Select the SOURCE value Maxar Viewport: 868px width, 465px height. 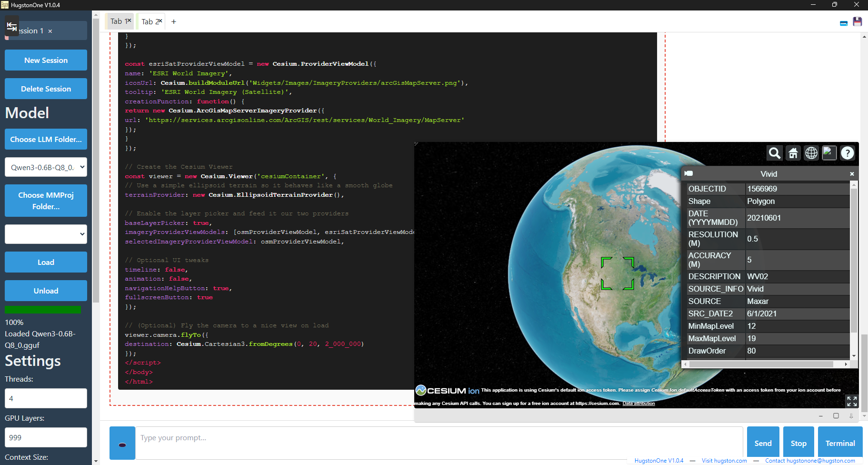[758, 302]
